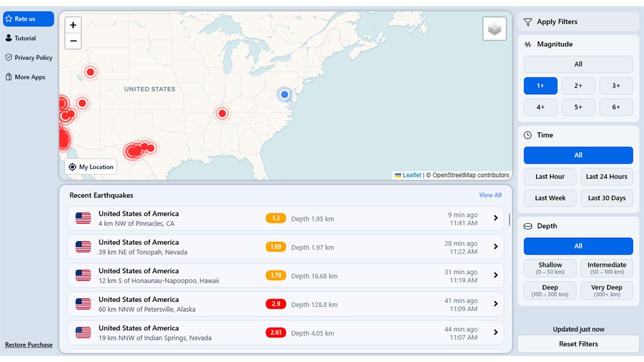Select magnitude 3+ filter

(616, 86)
